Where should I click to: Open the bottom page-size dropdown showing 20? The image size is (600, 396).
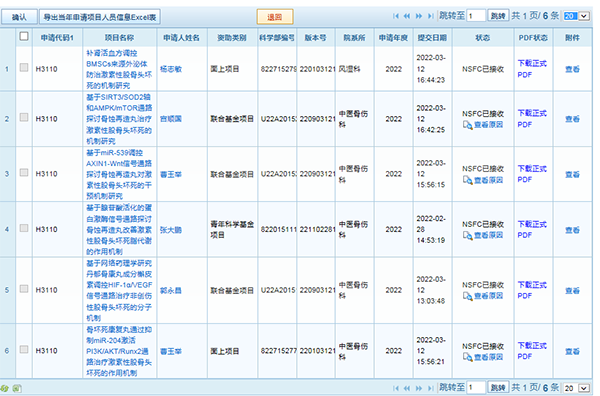[x=577, y=388]
